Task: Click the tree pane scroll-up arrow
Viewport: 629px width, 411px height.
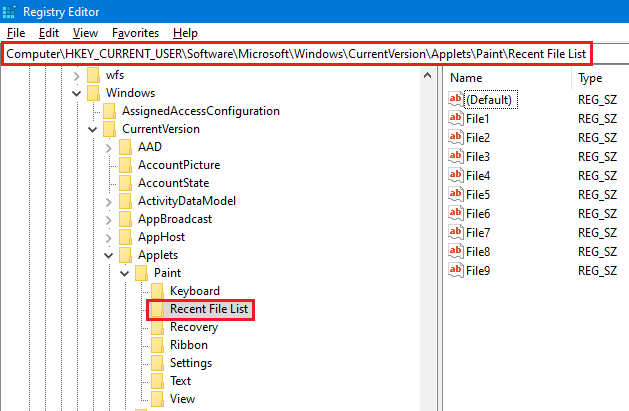Action: [x=428, y=75]
